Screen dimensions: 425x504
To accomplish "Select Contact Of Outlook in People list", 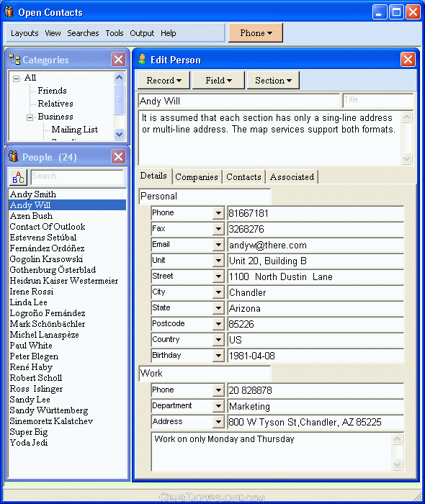I will pos(67,227).
